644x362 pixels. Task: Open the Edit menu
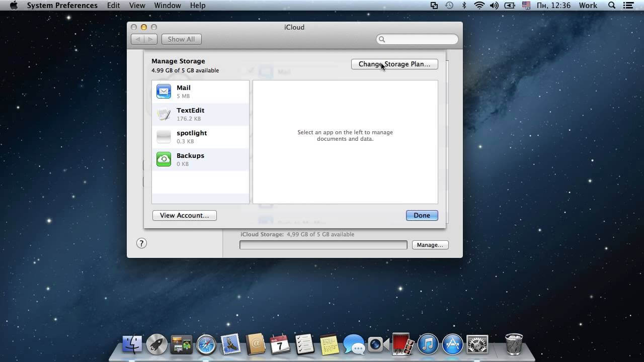pos(113,5)
